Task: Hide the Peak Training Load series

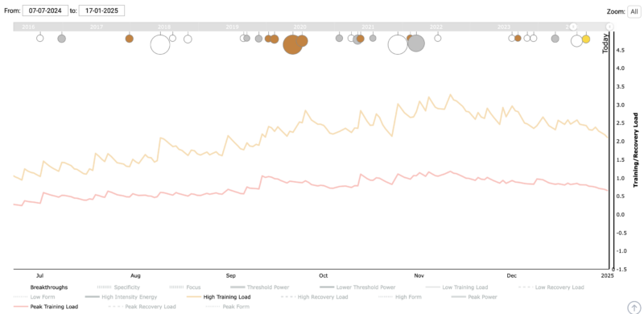Action: click(x=46, y=307)
